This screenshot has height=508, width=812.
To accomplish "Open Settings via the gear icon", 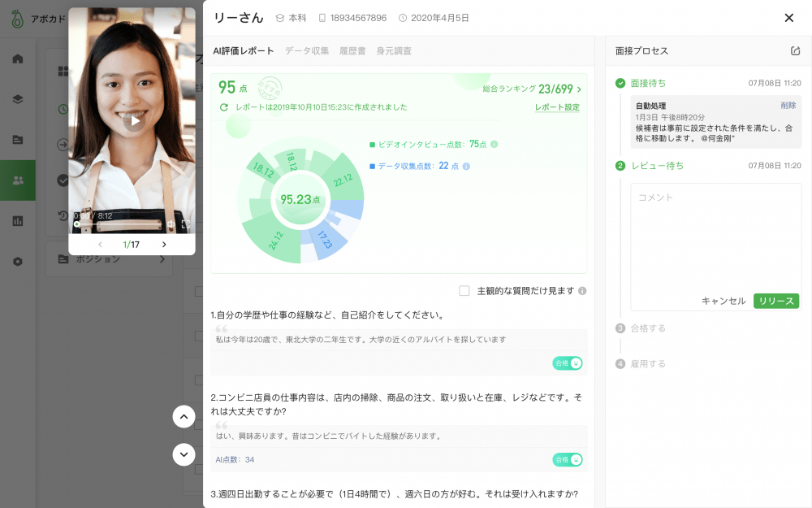I will point(17,262).
